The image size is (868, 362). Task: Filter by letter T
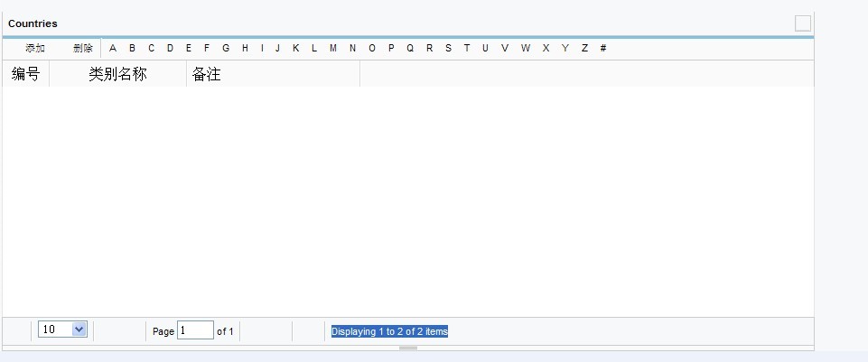(467, 48)
